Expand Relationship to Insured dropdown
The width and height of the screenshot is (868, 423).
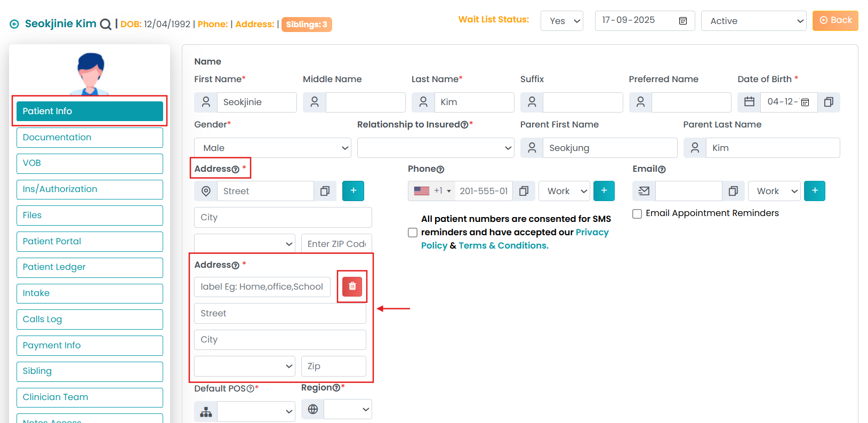click(435, 148)
